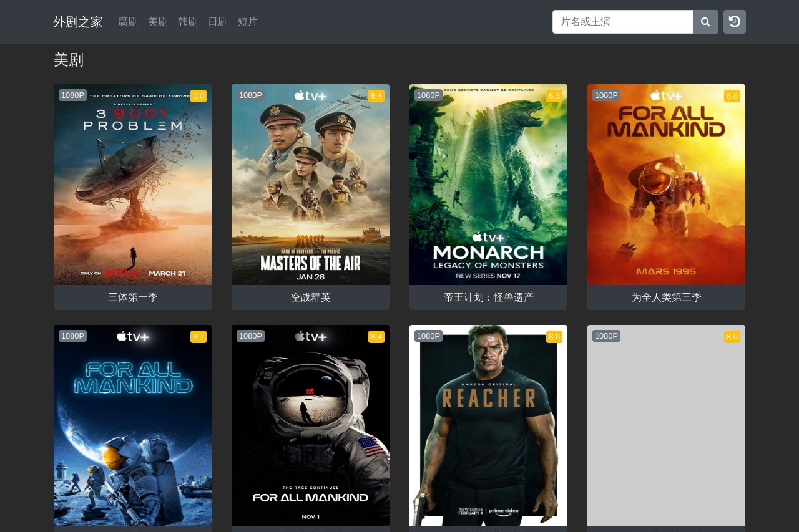Click the blank gray placeholder poster
The height and width of the screenshot is (532, 799).
[x=666, y=425]
